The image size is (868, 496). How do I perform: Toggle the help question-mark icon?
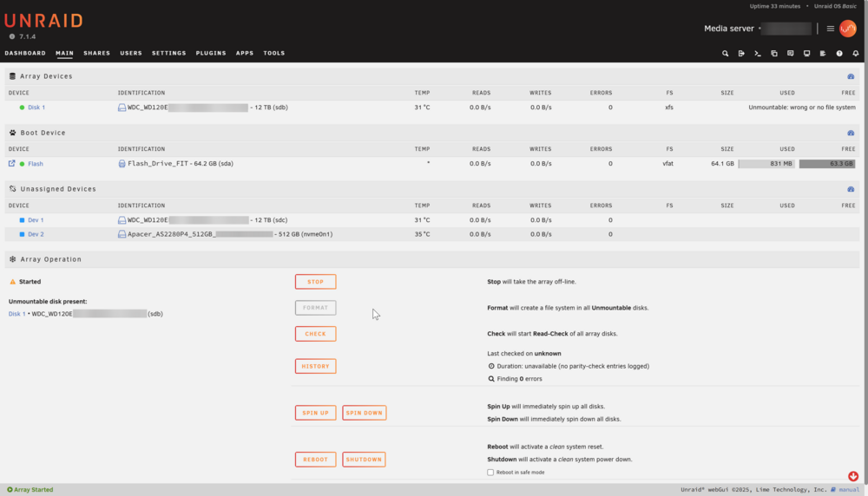(839, 54)
